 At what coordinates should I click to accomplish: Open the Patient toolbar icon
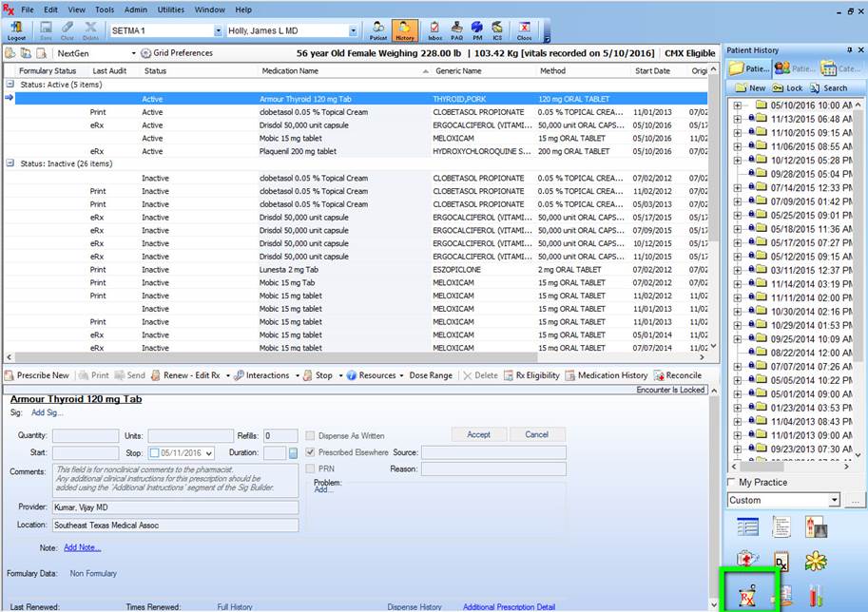378,30
